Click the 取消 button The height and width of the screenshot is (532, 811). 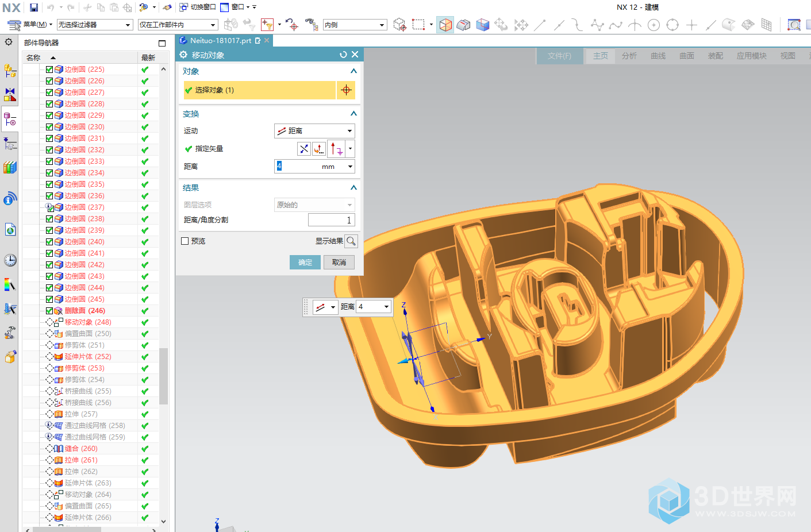[x=339, y=263]
